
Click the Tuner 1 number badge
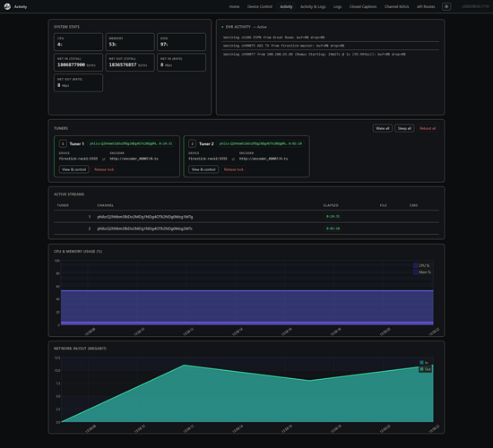pyautogui.click(x=63, y=143)
